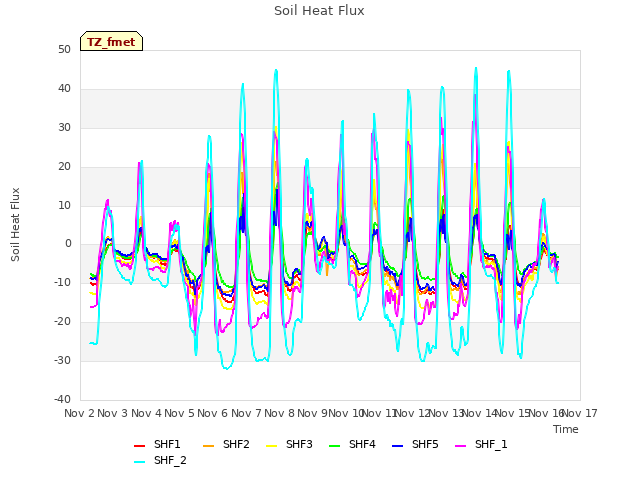Click the -30 y-axis tick label
This screenshot has width=640, height=480.
click(x=62, y=361)
